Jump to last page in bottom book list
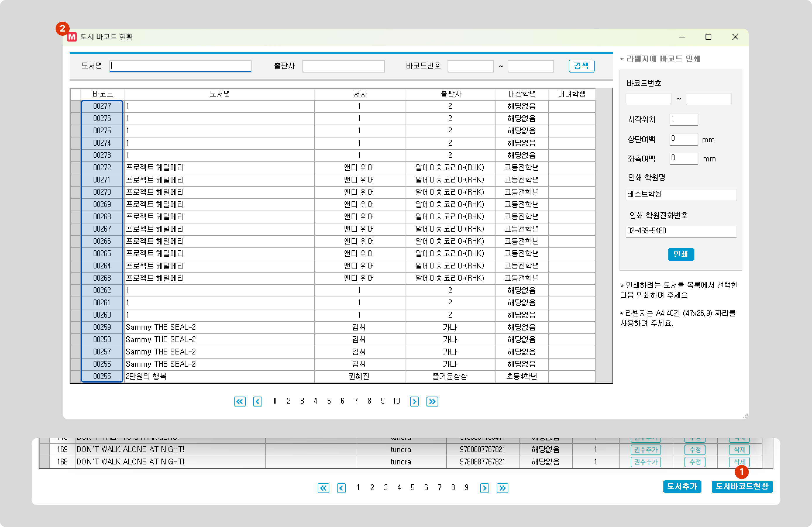Viewport: 812px width, 527px height. 502,488
